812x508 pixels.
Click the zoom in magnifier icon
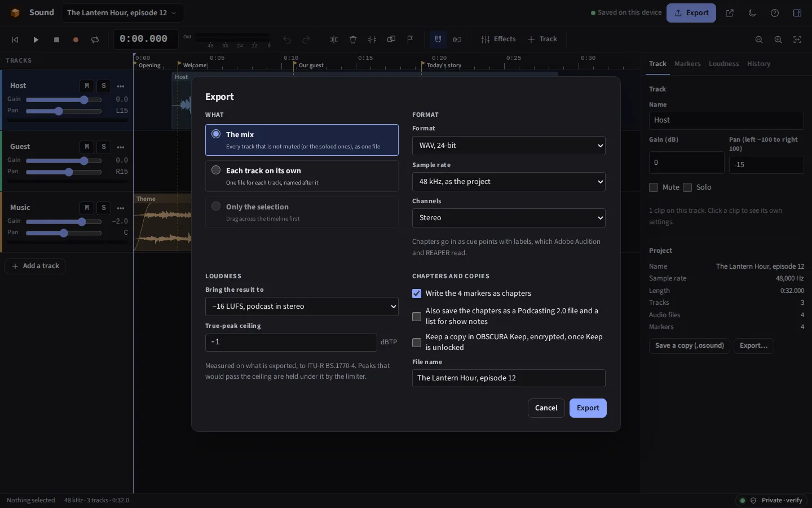[778, 40]
